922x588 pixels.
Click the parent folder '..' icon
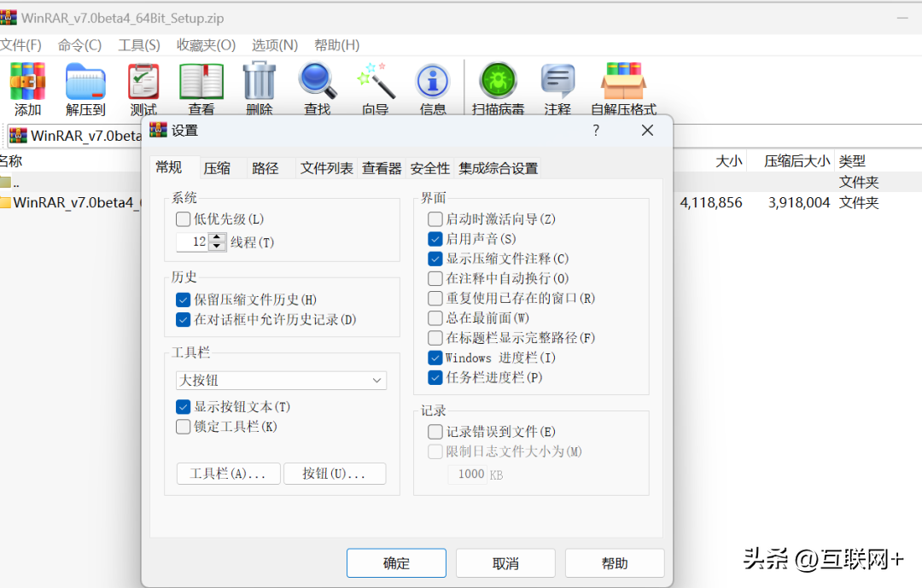[x=5, y=183]
